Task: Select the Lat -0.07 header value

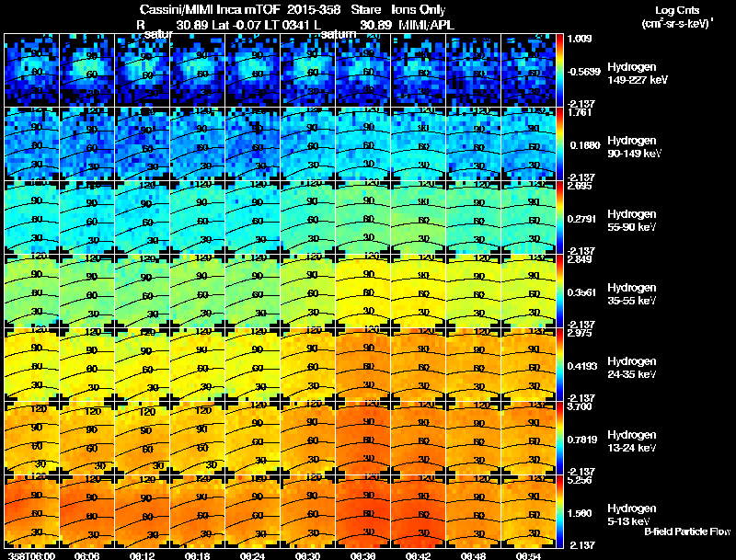Action: pos(236,26)
